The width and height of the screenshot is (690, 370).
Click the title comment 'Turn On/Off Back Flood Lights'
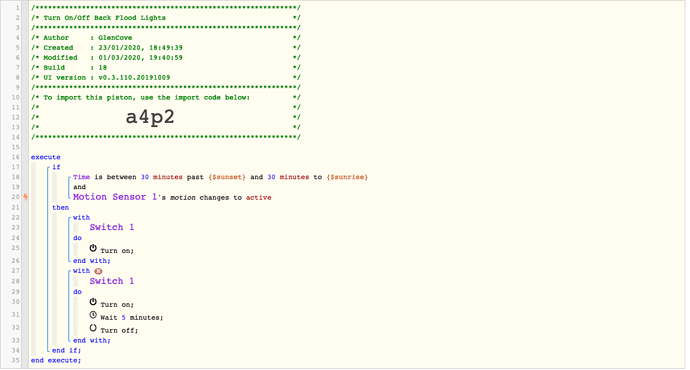105,18
